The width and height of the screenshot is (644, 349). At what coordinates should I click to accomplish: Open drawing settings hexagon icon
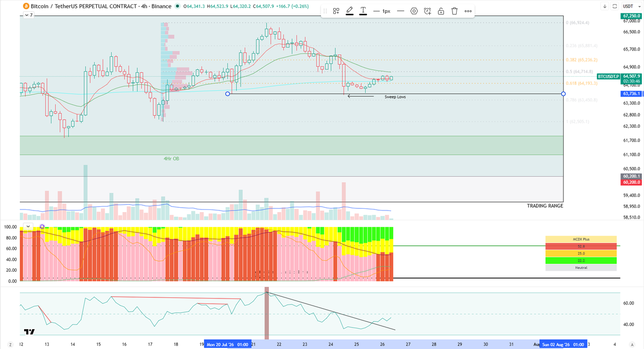point(414,11)
